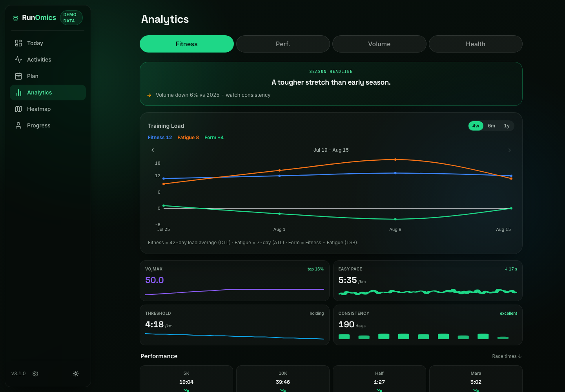The width and height of the screenshot is (565, 392).
Task: Open the Race times sort dropdown
Action: pos(507,356)
